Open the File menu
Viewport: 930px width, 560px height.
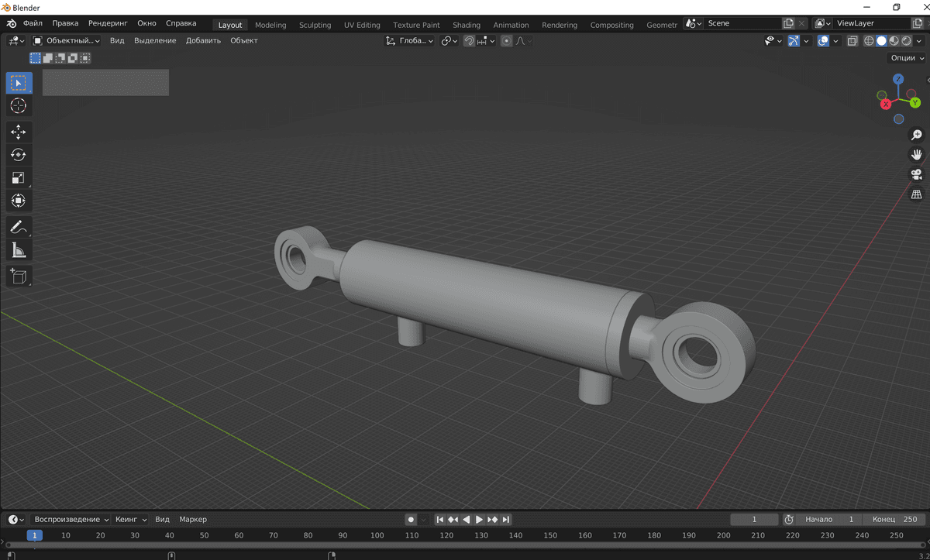(x=33, y=23)
